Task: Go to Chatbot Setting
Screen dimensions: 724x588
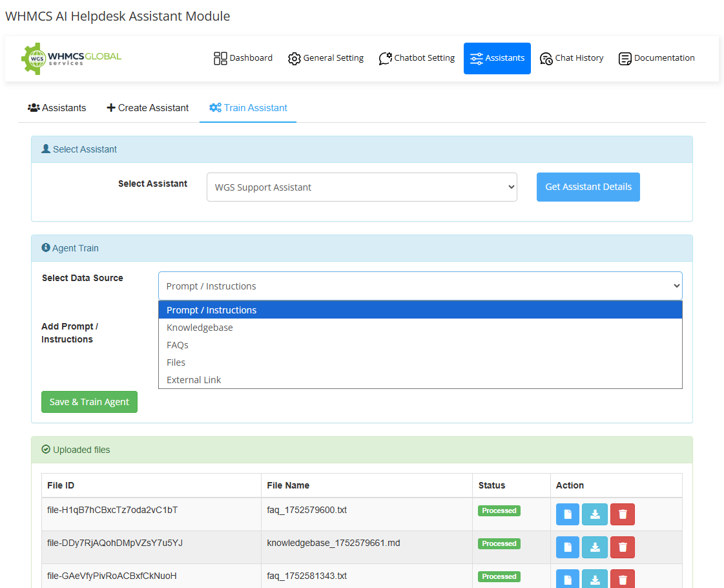Action: click(x=417, y=58)
